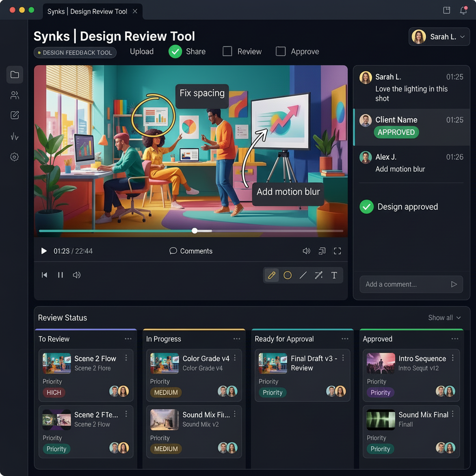This screenshot has width=476, height=476.
Task: Open Scene 2 Flow card menu
Action: 126,358
